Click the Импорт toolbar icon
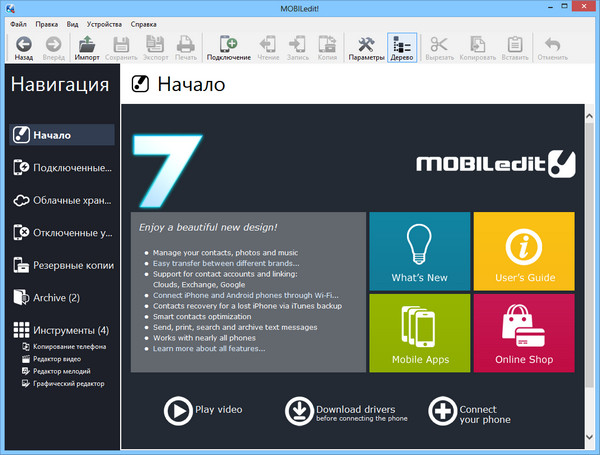600x455 pixels. (x=87, y=48)
